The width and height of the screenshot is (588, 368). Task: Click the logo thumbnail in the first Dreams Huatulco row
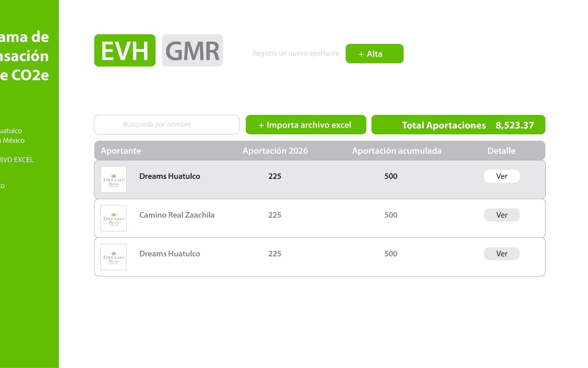[x=114, y=180]
